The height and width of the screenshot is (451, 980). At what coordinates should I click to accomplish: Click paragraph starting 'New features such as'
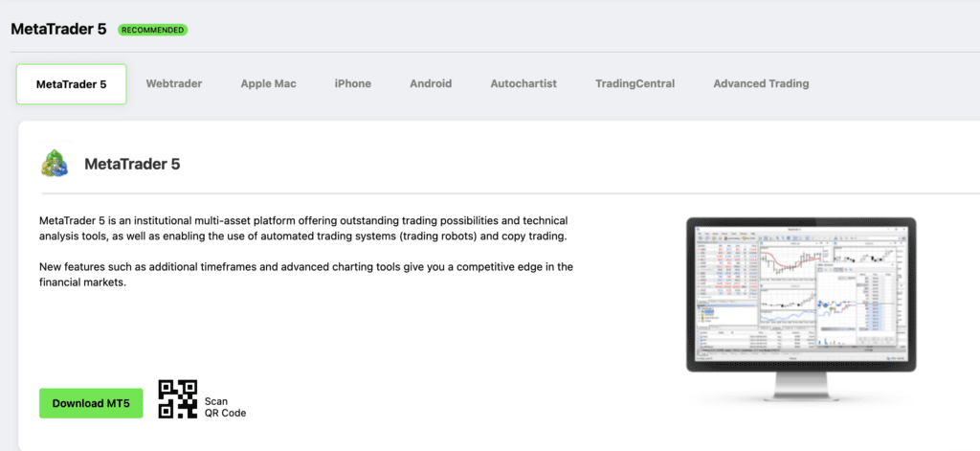click(x=306, y=275)
